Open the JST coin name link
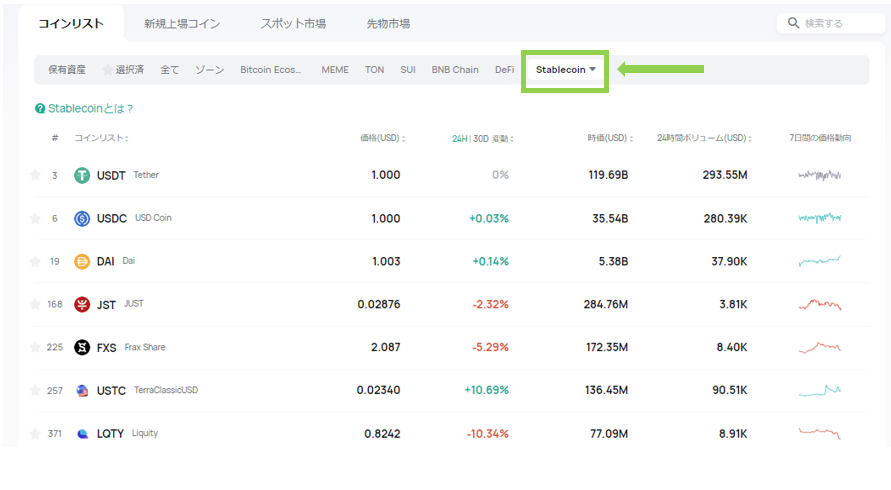Screen dimensions: 891x490 106,305
